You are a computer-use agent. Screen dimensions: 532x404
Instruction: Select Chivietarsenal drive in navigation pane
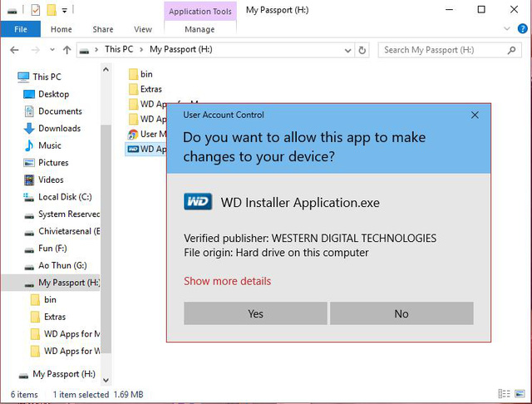62,231
